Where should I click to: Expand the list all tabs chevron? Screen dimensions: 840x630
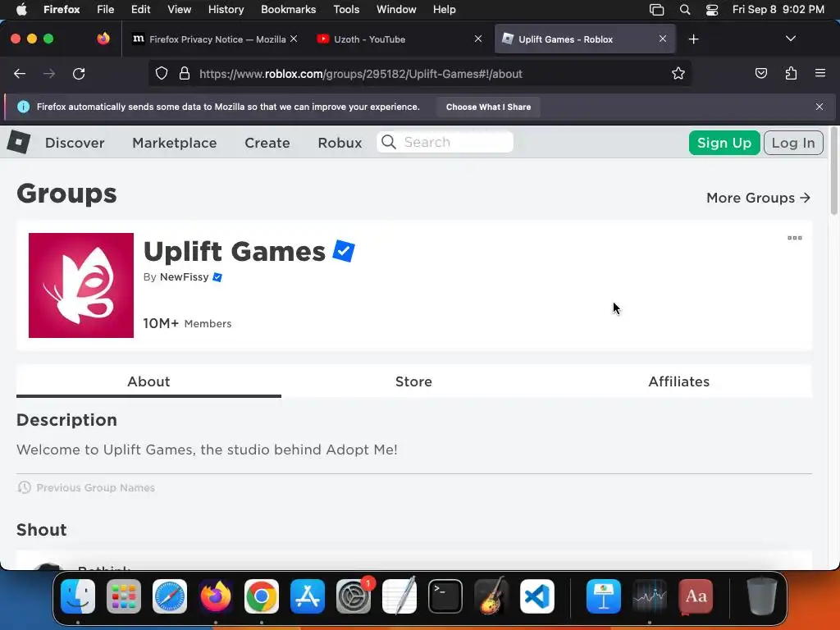(x=790, y=39)
